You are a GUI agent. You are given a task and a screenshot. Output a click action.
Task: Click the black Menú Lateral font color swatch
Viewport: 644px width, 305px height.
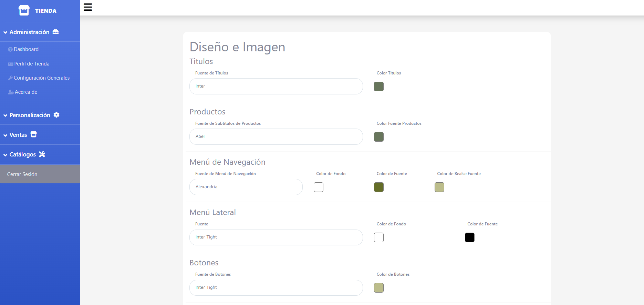[x=469, y=237]
